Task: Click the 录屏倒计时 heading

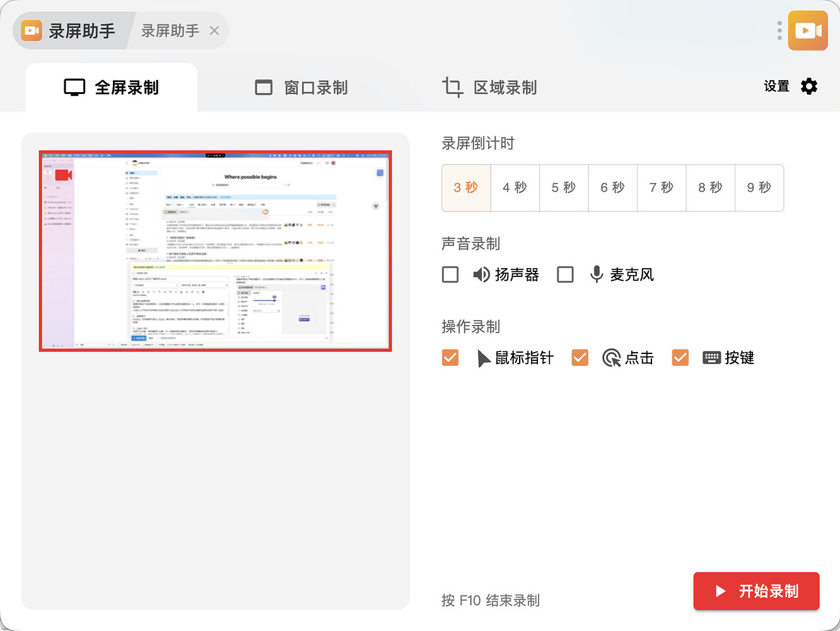Action: tap(478, 143)
